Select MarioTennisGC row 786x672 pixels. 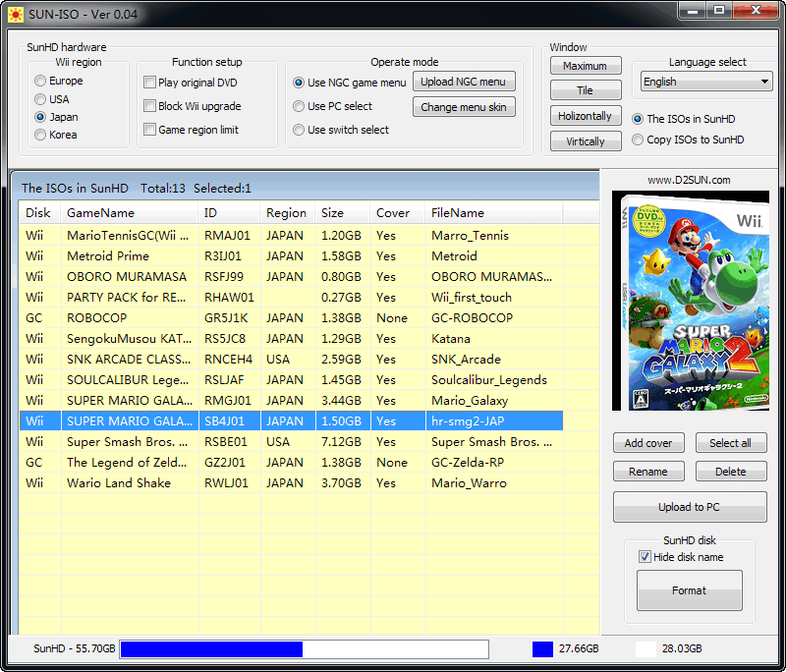[x=291, y=236]
